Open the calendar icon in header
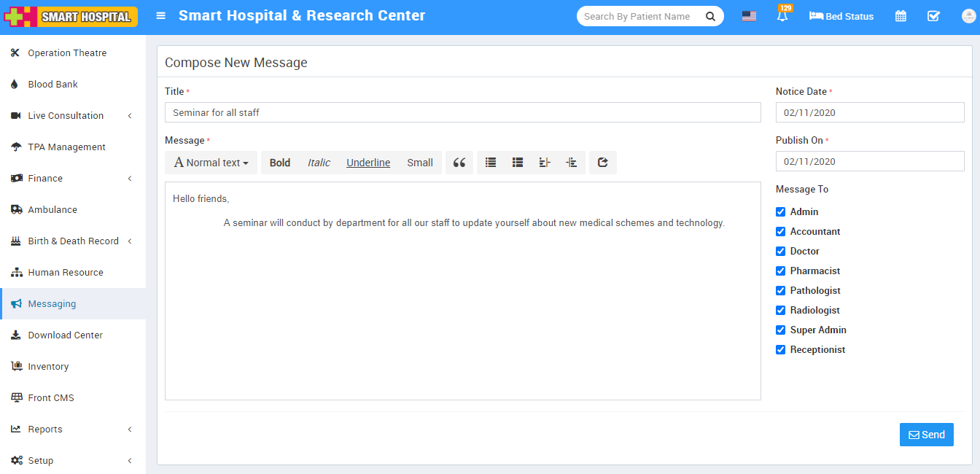This screenshot has width=980, height=474. coord(901,16)
